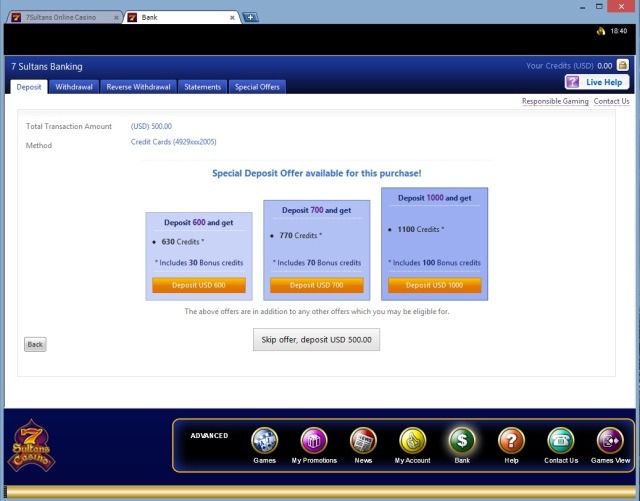This screenshot has width=640, height=501.
Task: Open My Promotions gift icon
Action: click(314, 441)
